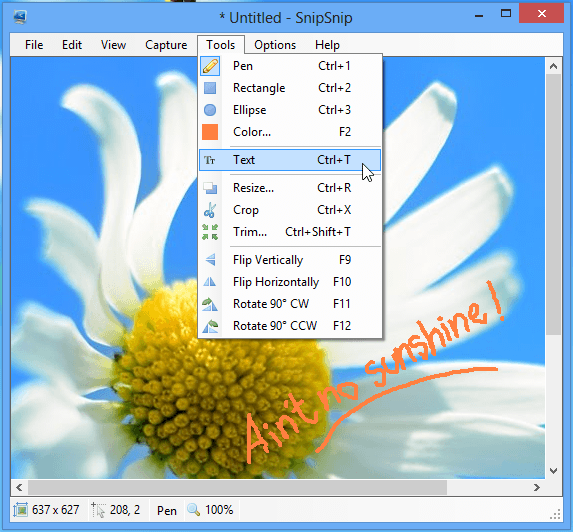Click the vertical scrollbar thumb
Screen dimensions: 573x532
[554, 205]
